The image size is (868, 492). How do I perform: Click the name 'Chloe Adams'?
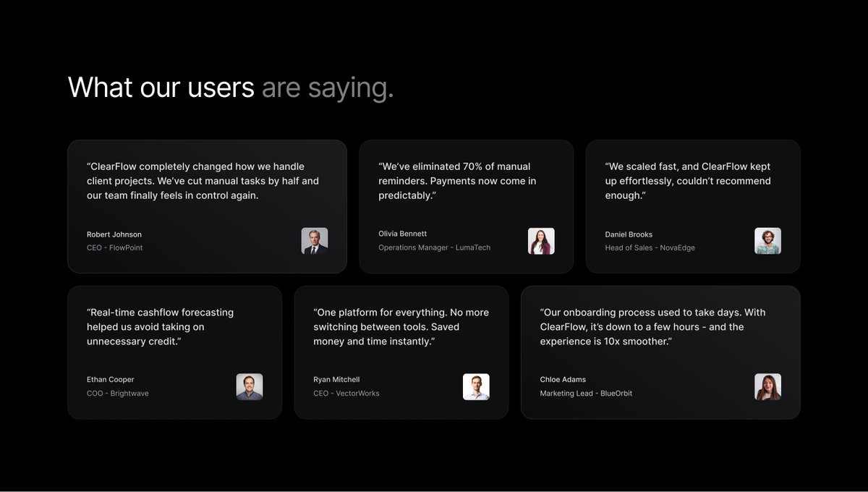(563, 380)
